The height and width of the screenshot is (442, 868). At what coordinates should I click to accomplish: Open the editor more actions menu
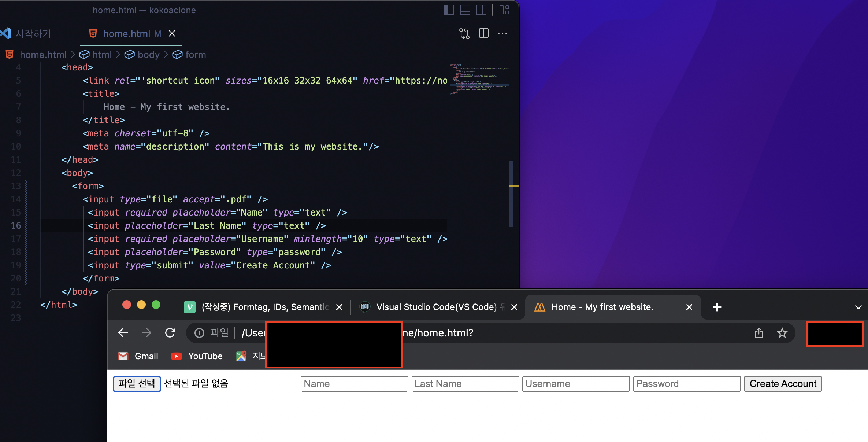(502, 33)
